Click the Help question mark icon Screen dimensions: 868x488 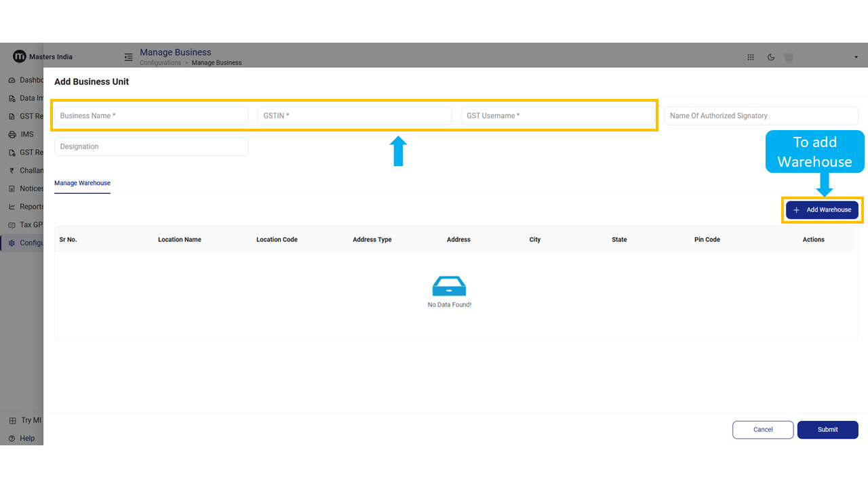click(12, 439)
